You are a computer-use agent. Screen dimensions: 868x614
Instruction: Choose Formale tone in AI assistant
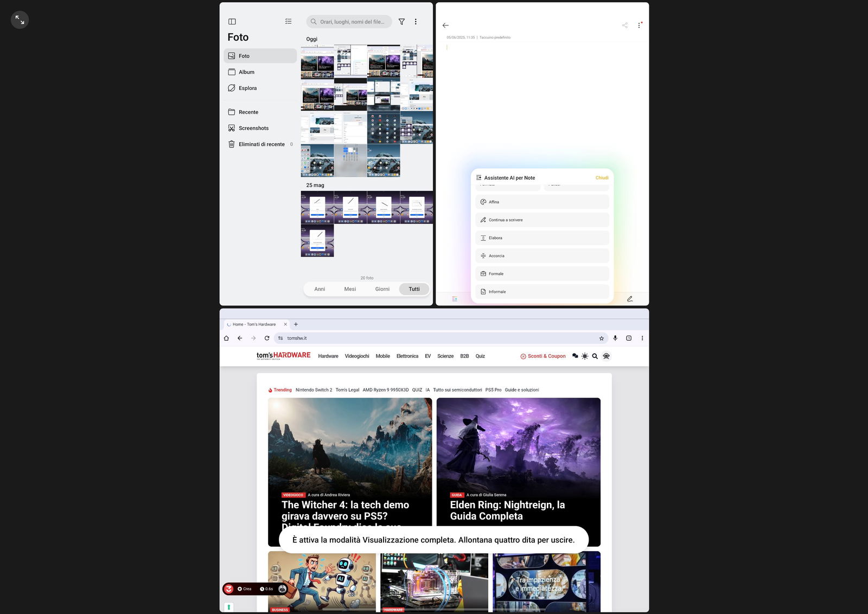542,273
